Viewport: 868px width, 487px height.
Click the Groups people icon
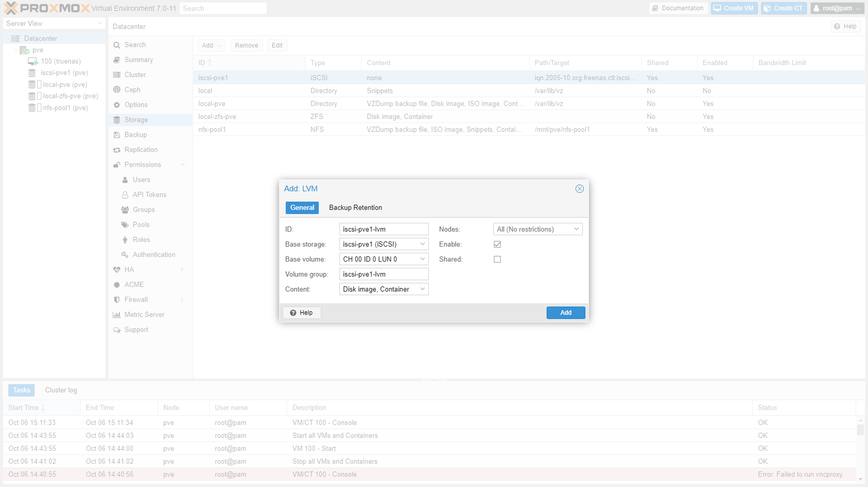click(125, 210)
